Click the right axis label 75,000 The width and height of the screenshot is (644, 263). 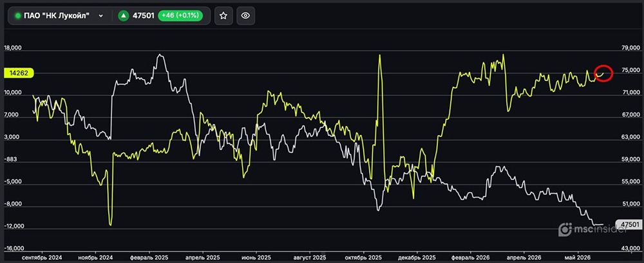pos(631,70)
